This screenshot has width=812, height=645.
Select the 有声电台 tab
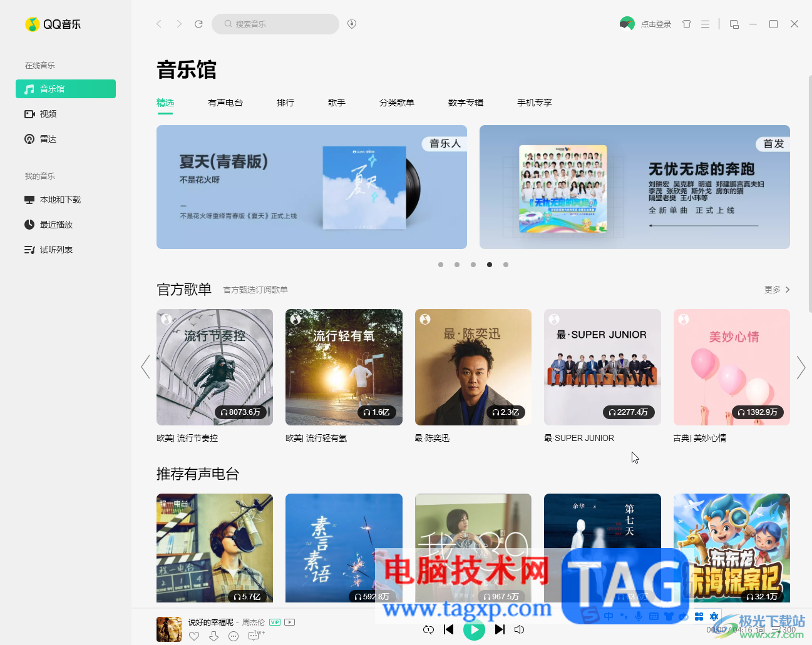click(x=225, y=103)
